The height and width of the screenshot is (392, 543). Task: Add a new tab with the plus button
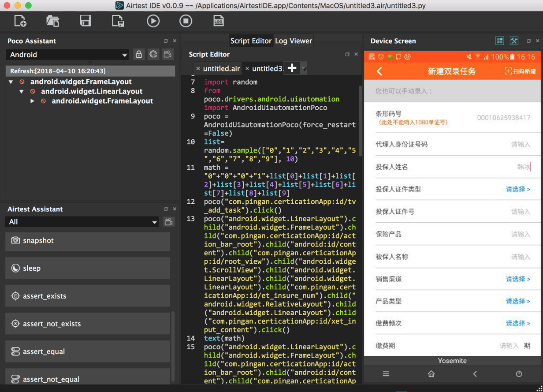tap(292, 68)
